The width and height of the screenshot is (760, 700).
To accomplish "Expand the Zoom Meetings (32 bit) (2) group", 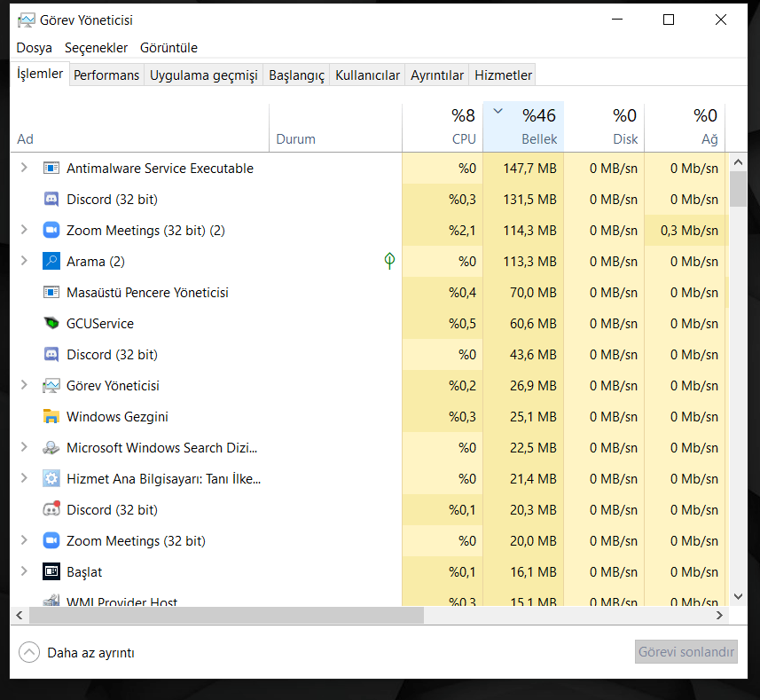I will click(24, 230).
